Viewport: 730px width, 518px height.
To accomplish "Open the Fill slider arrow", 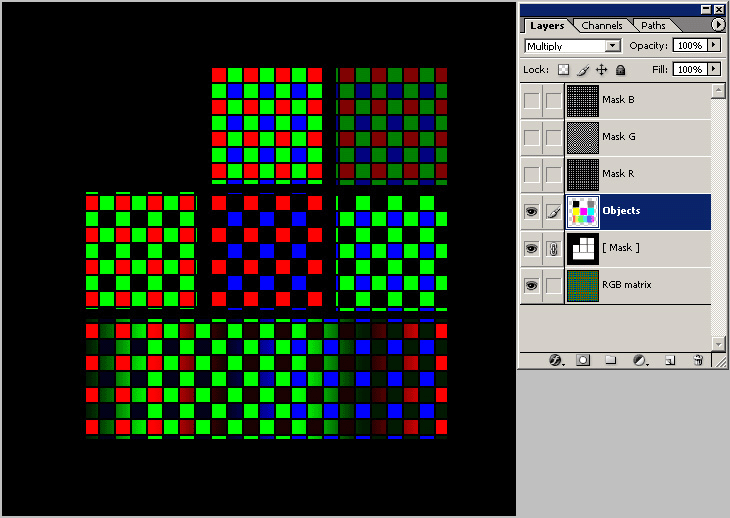I will 714,69.
